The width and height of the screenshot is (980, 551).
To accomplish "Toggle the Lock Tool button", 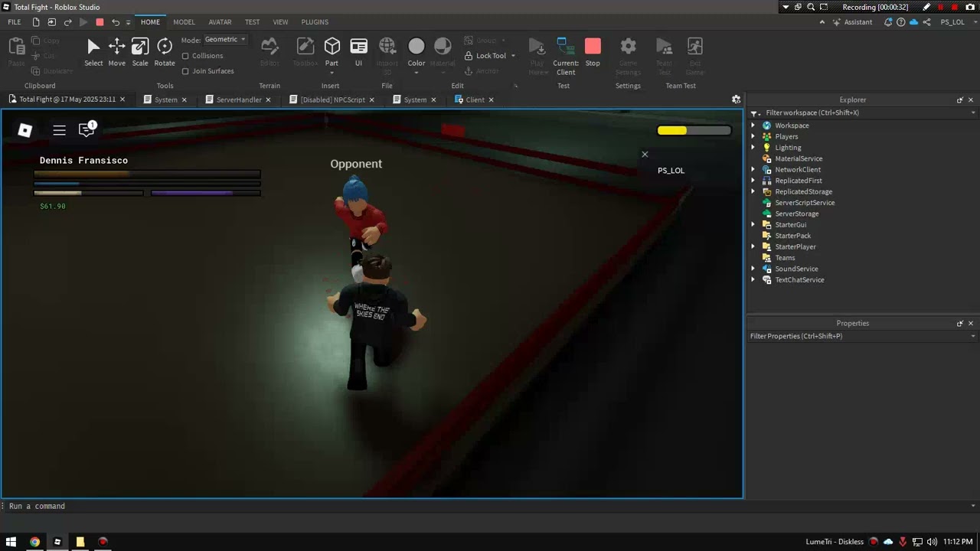I will tap(485, 56).
